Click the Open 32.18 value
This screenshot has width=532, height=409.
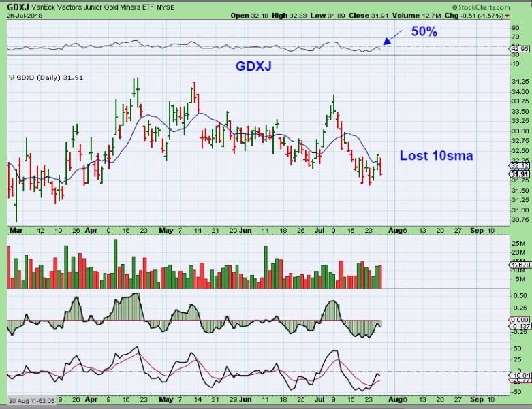click(x=248, y=16)
